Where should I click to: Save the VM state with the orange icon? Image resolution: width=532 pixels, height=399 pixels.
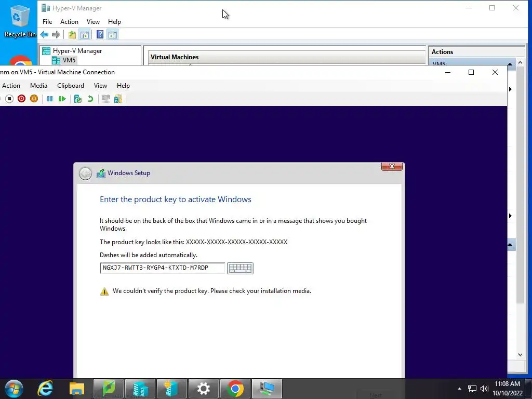[x=34, y=99]
